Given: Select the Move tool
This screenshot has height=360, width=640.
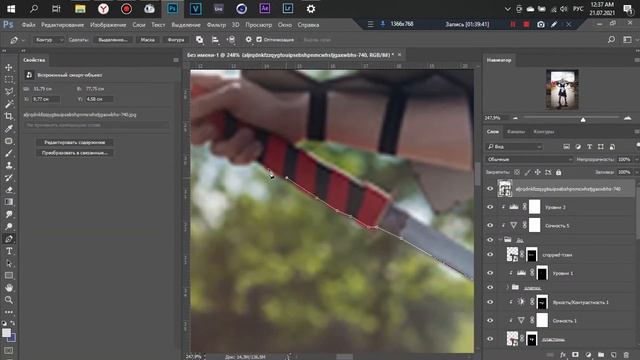Looking at the screenshot, I should pyautogui.click(x=9, y=67).
